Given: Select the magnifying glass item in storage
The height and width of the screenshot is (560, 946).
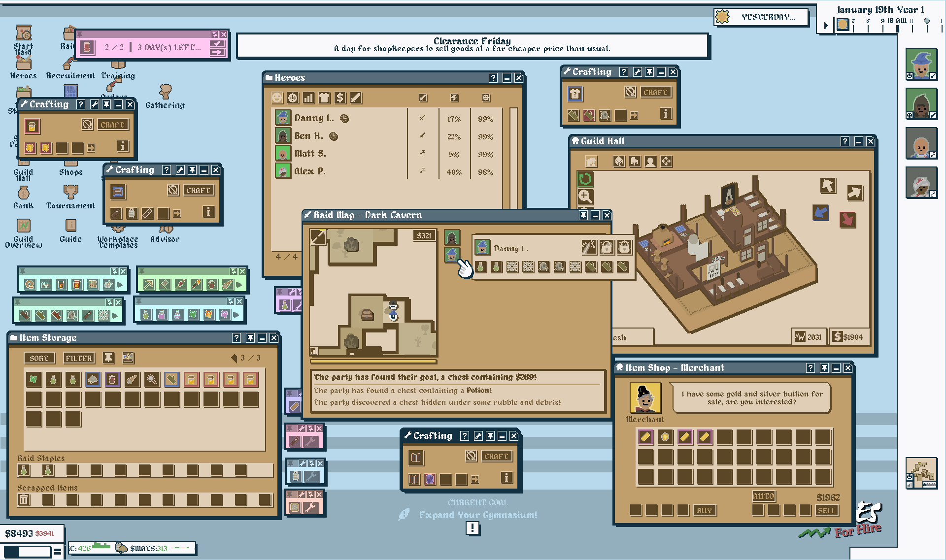Looking at the screenshot, I should pyautogui.click(x=152, y=379).
